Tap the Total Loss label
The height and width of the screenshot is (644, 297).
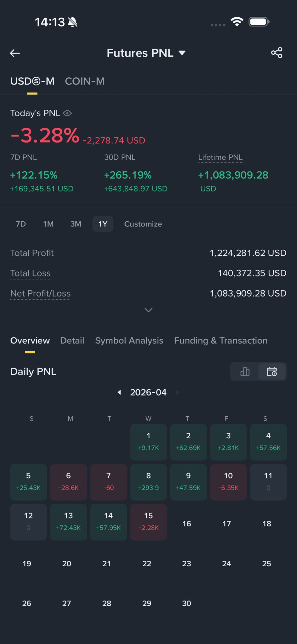[x=31, y=273]
